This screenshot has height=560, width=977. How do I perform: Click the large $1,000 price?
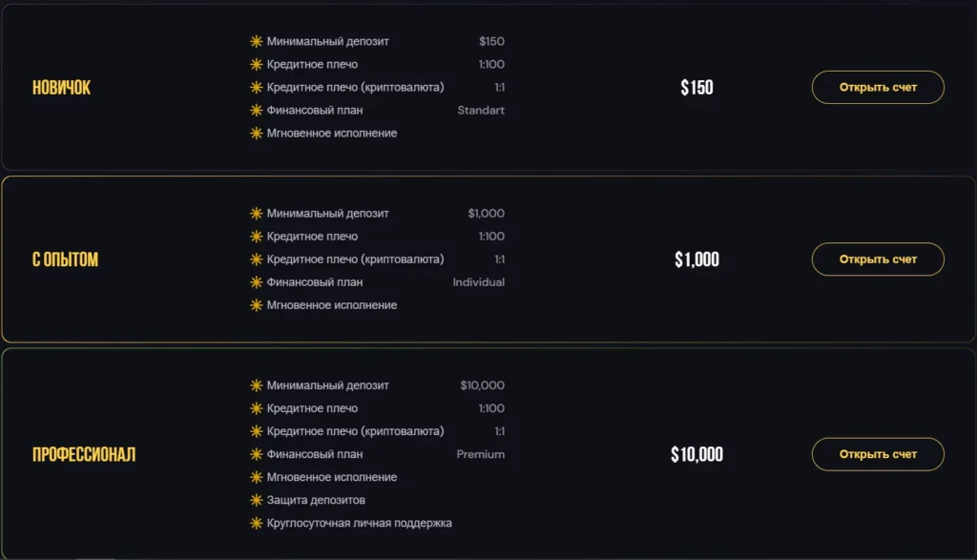coord(696,259)
